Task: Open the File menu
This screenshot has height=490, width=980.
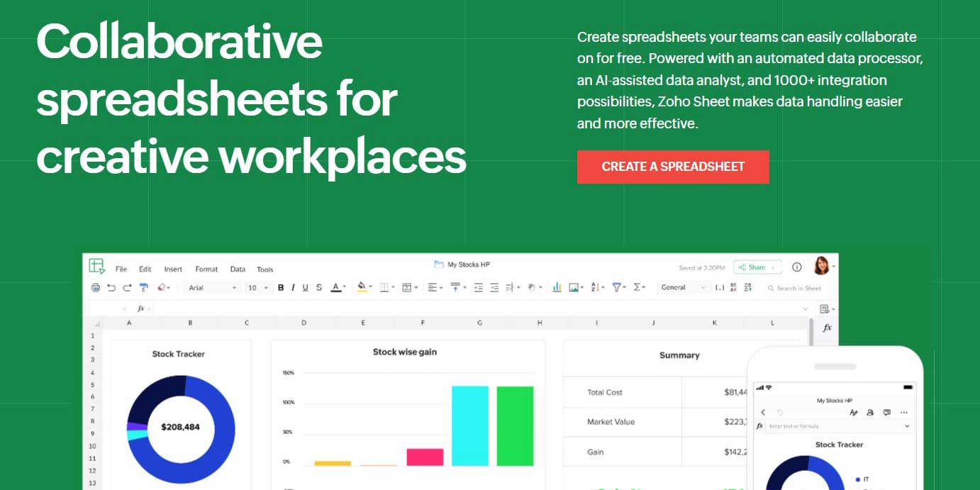Action: coord(121,269)
